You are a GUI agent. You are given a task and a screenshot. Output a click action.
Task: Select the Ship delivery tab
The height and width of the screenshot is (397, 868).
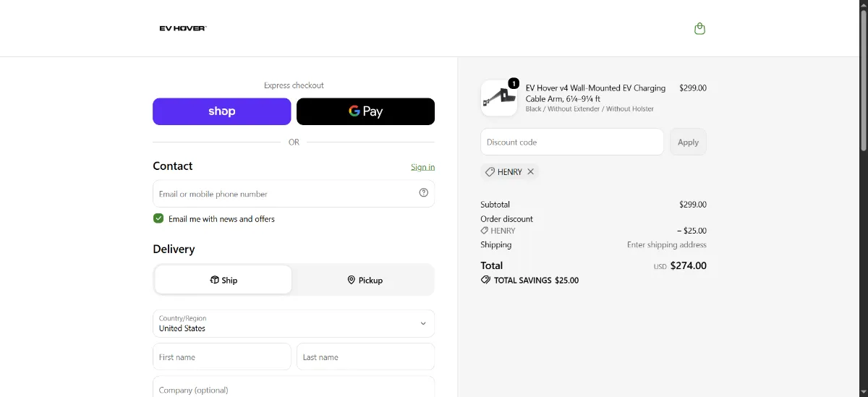[224, 280]
